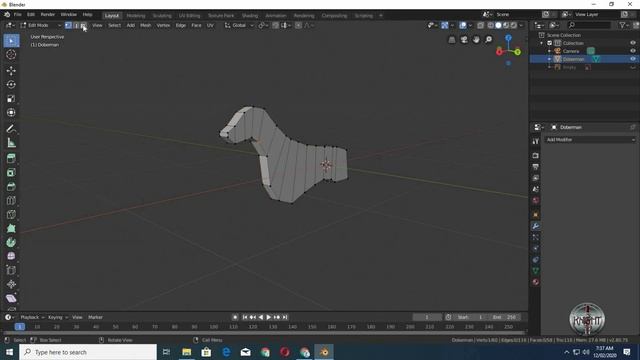This screenshot has height=360, width=640.
Task: Select the Spin tool
Action: (x=11, y=242)
